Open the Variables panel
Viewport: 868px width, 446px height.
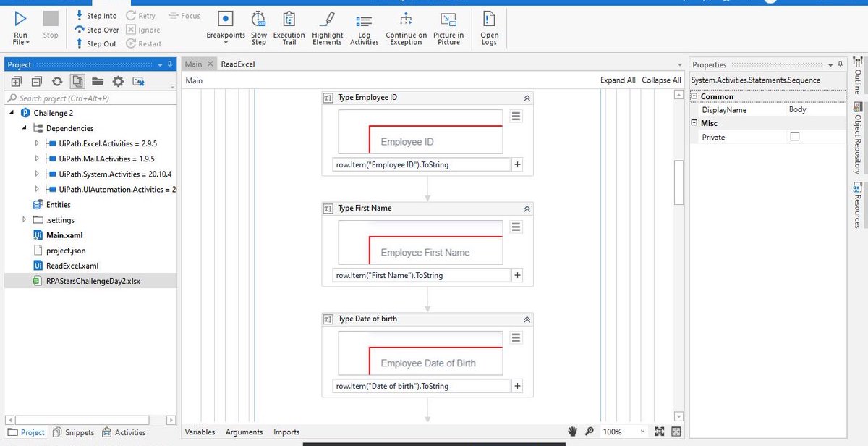point(200,432)
